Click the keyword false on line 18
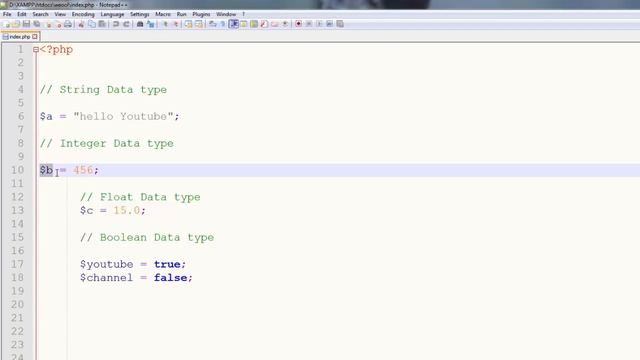This screenshot has width=640, height=360. tap(171, 278)
